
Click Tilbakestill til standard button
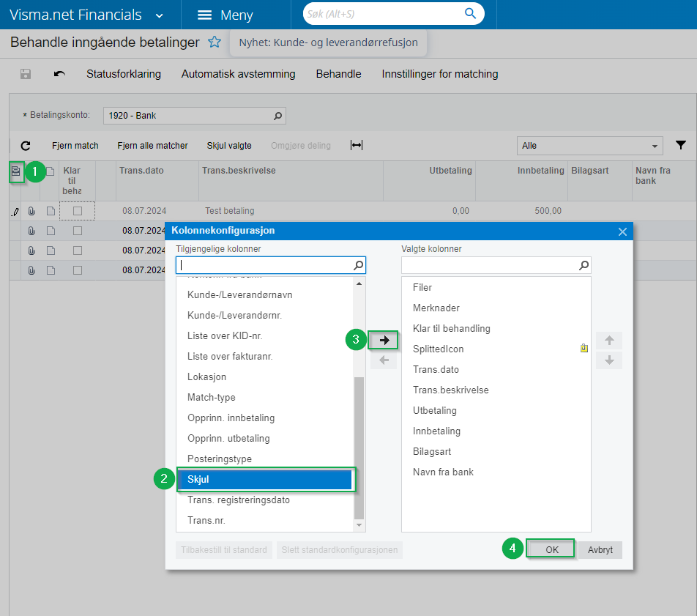(x=223, y=550)
